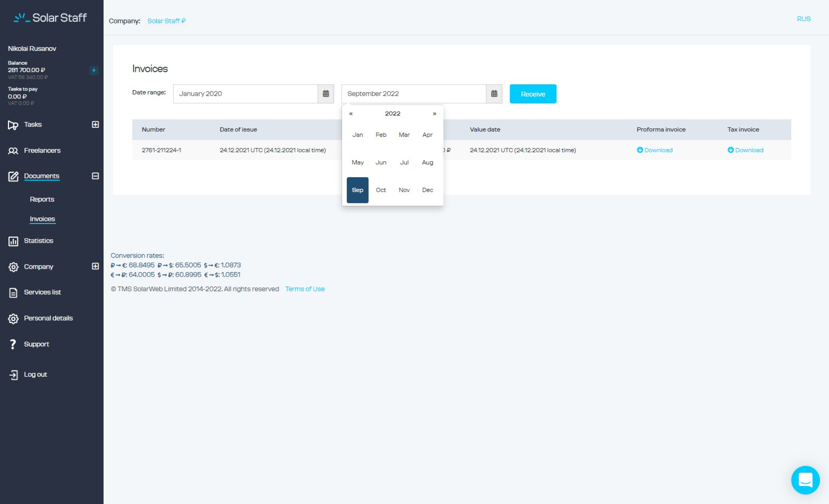
Task: Go to previous year in month picker
Action: 351,114
